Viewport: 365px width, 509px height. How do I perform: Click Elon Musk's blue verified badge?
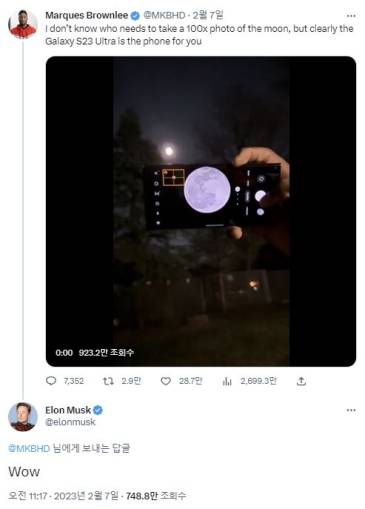(x=98, y=410)
